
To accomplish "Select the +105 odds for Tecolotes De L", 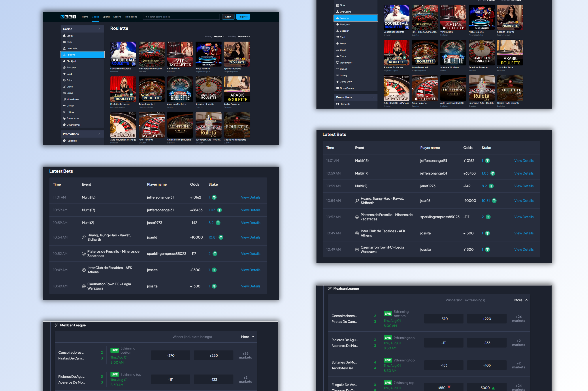I will pos(487,365).
